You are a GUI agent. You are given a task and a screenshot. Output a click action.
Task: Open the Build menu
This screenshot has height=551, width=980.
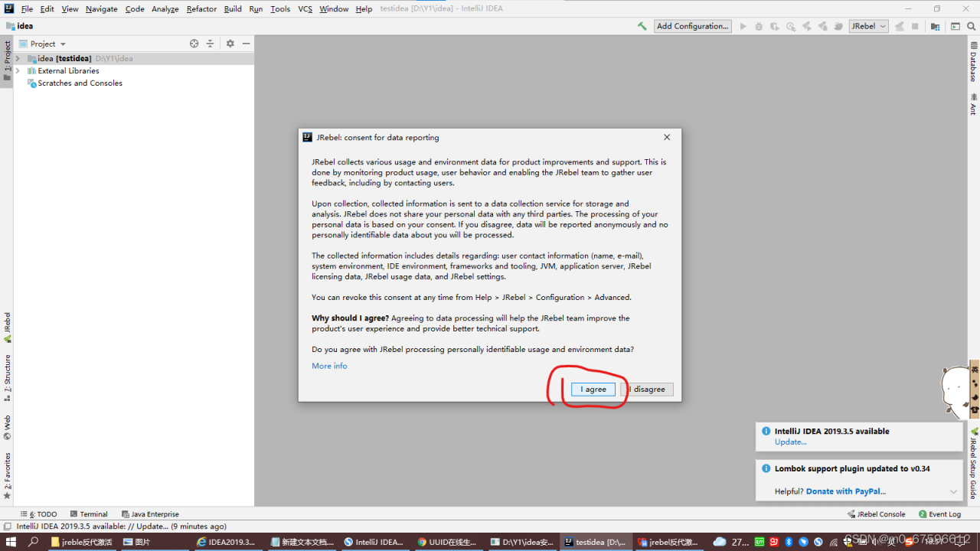click(x=233, y=8)
